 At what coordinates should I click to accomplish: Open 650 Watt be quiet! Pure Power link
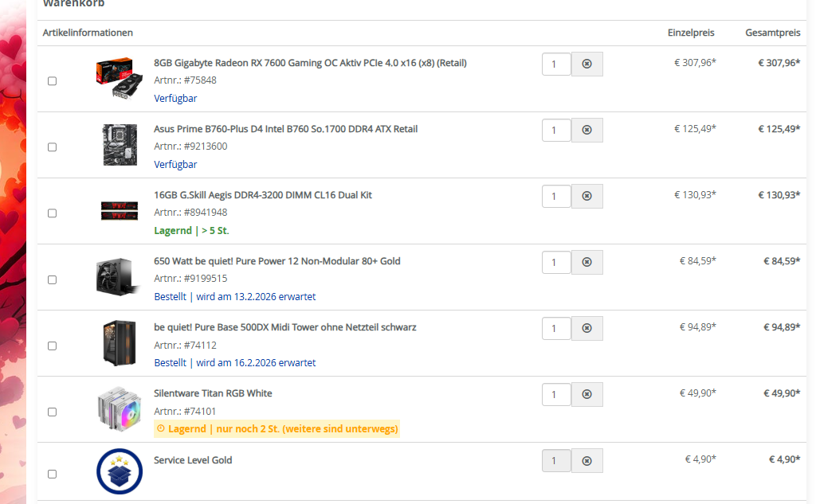point(277,261)
